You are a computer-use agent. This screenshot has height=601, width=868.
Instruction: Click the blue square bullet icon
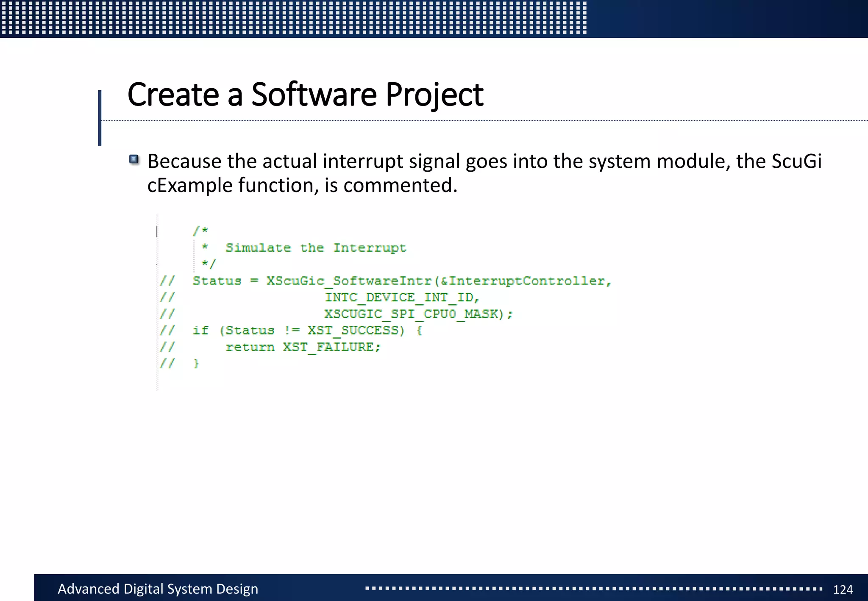[x=134, y=160]
